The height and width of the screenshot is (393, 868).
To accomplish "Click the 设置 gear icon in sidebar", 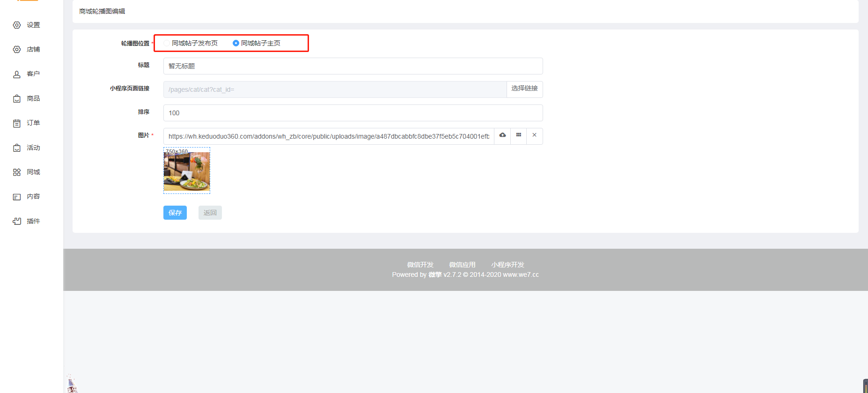I will 17,25.
